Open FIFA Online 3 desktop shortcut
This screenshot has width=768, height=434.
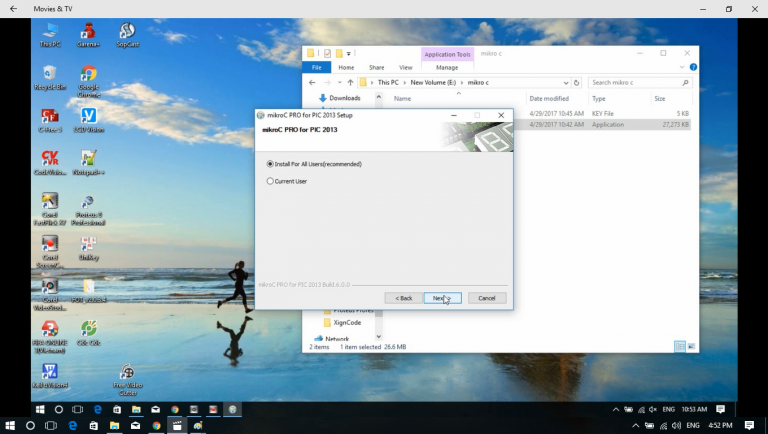pos(50,337)
